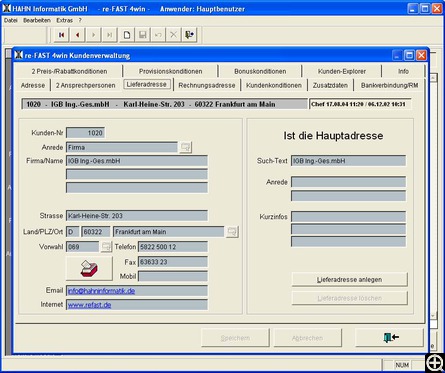The image size is (445, 373).
Task: Click PLZ field 60322
Action: [96, 232]
